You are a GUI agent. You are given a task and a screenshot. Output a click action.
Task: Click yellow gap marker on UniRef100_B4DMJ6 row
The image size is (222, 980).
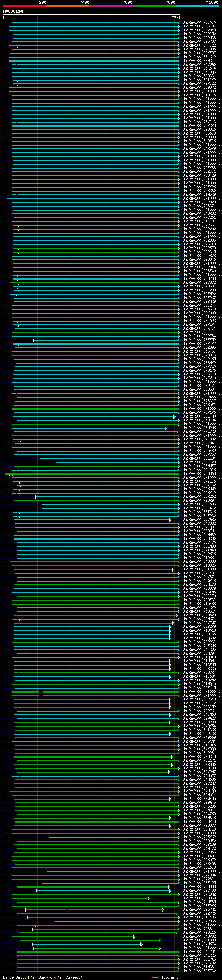pyautogui.click(x=65, y=356)
